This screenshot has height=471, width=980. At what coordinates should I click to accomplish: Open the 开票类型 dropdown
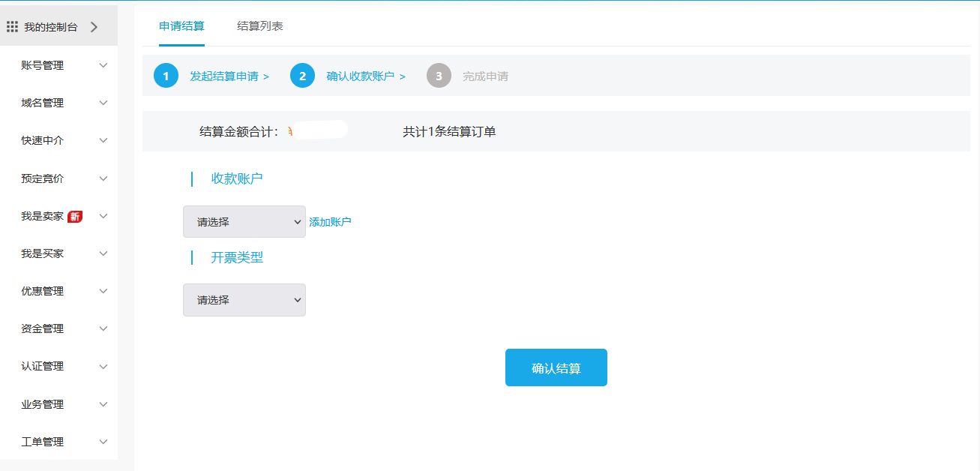coord(244,300)
